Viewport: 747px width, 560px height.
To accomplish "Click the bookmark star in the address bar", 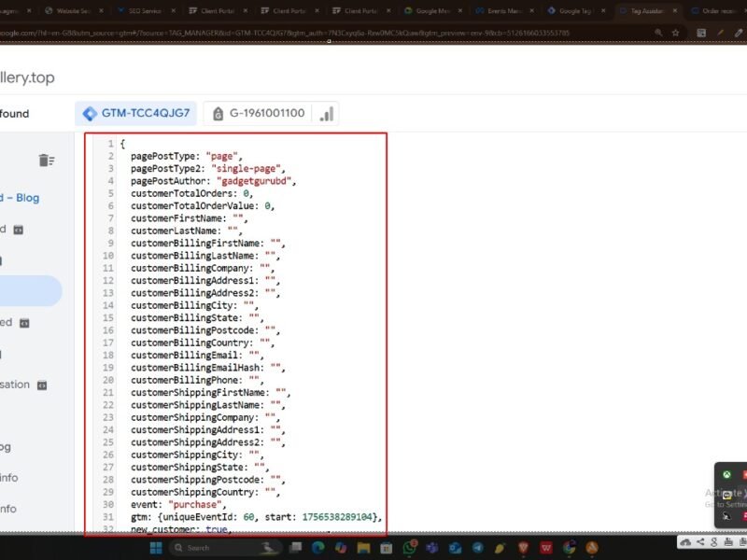I will 675,32.
